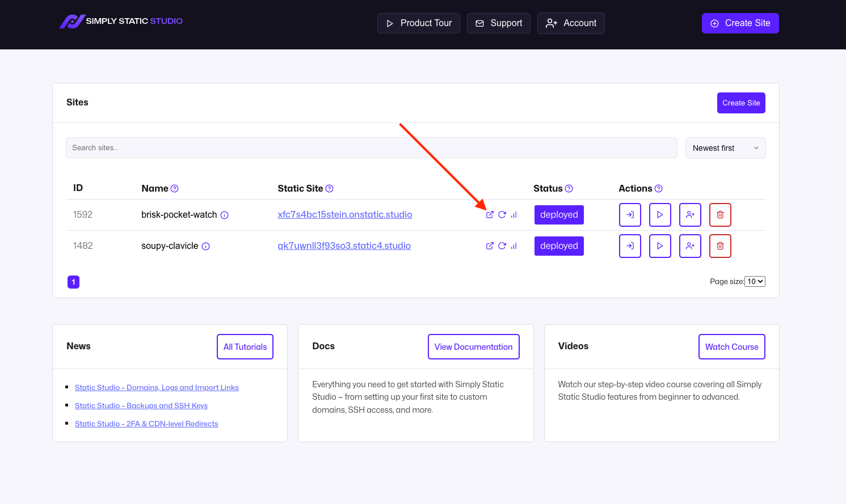Screen dimensions: 846x504
Task: Click play action for brisk-pocket-watch
Action: [660, 215]
